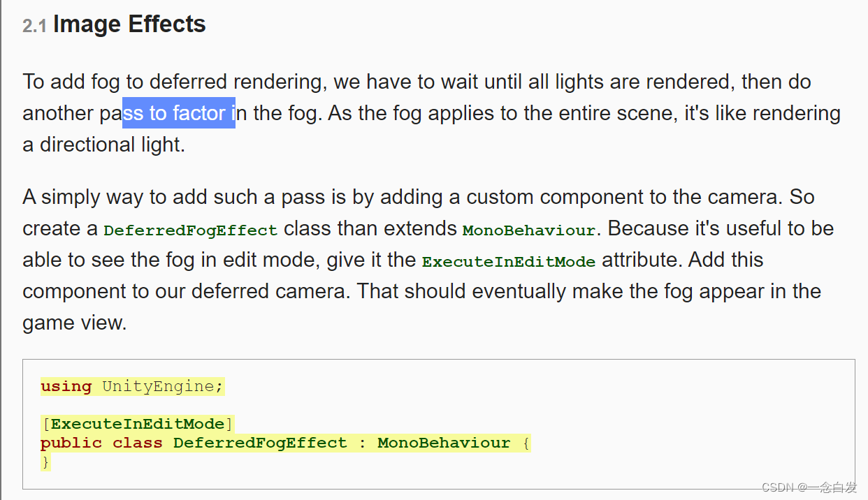
Task: Click the blue highlighted text "ss to factor i"
Action: coord(178,113)
